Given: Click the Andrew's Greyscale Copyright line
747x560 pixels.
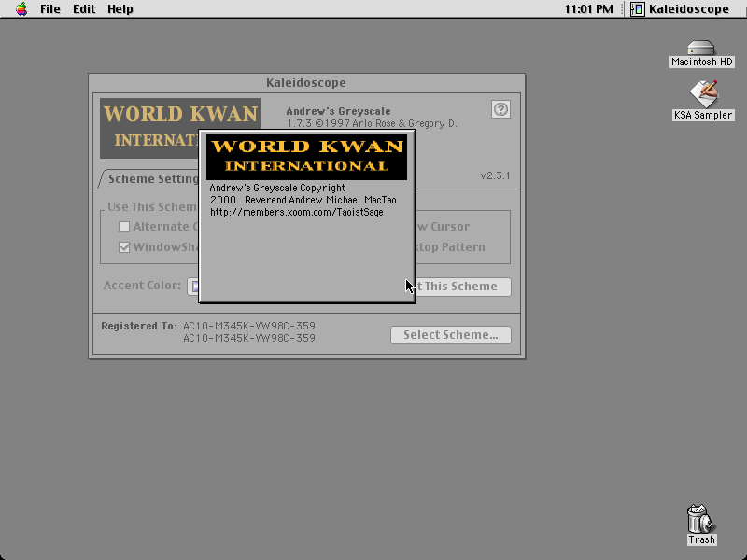Looking at the screenshot, I should coord(277,188).
